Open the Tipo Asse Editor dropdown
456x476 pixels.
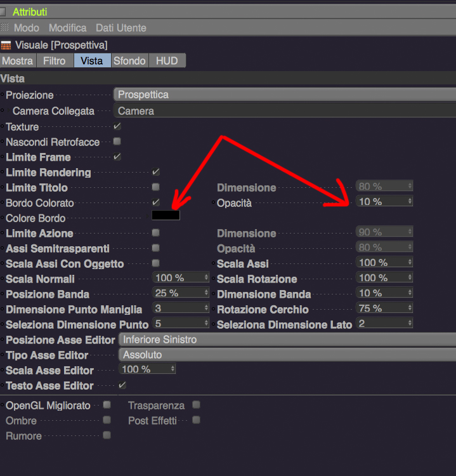[287, 355]
